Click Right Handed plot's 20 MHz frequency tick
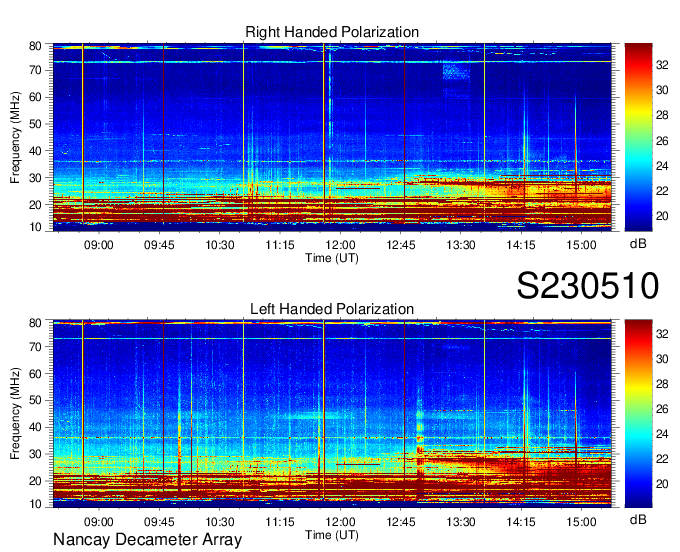This screenshot has width=680, height=552. click(35, 205)
